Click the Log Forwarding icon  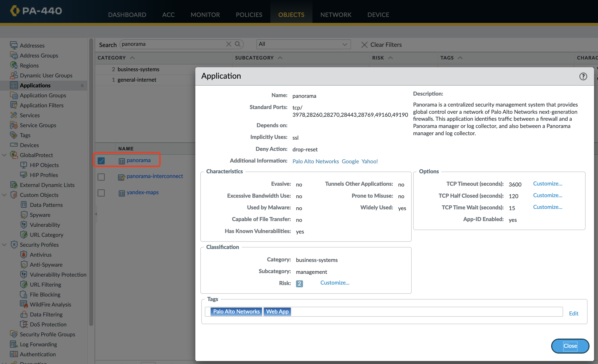pos(14,344)
